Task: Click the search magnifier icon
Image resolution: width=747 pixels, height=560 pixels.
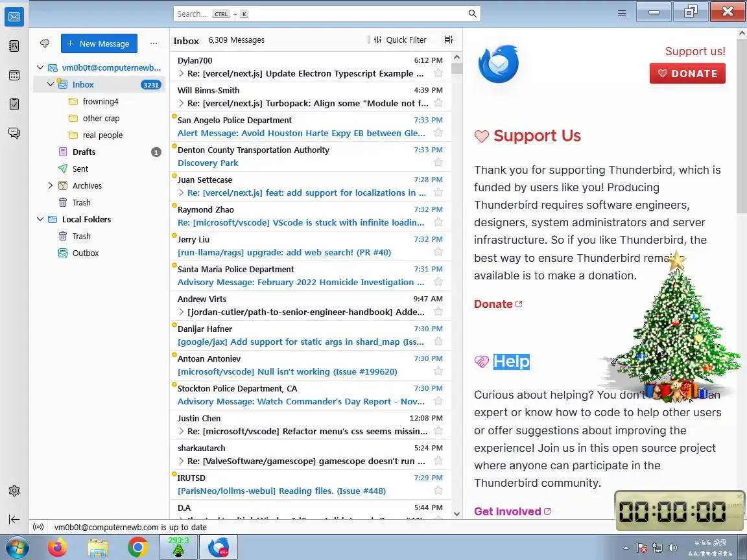Action: pyautogui.click(x=472, y=14)
